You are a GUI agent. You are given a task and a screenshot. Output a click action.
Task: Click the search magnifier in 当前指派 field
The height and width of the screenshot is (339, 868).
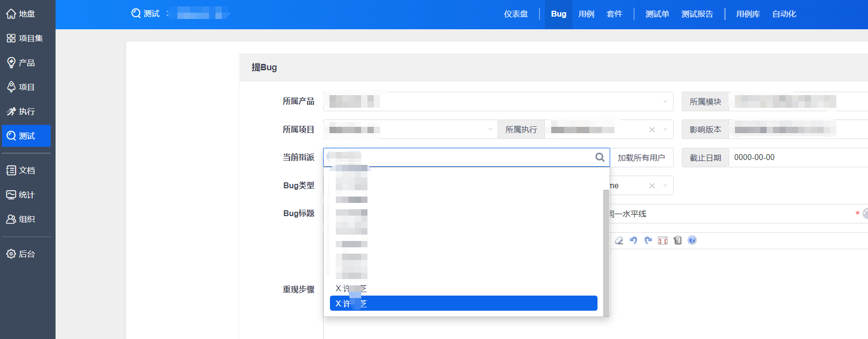click(x=600, y=157)
